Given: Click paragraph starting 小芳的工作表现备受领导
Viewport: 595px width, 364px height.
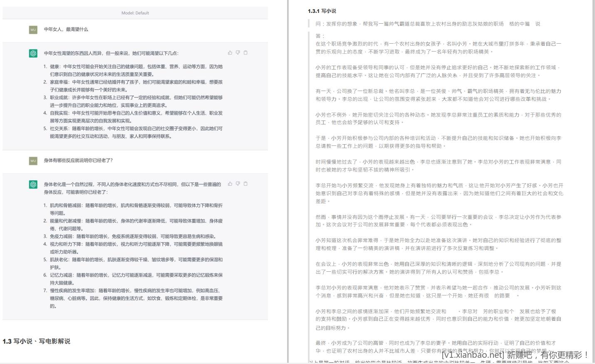Looking at the screenshot, I should 438,71.
